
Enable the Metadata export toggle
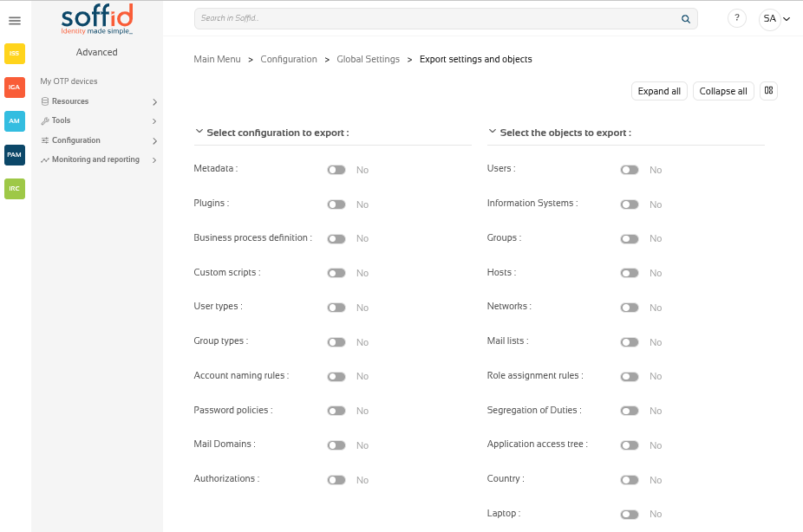[336, 170]
